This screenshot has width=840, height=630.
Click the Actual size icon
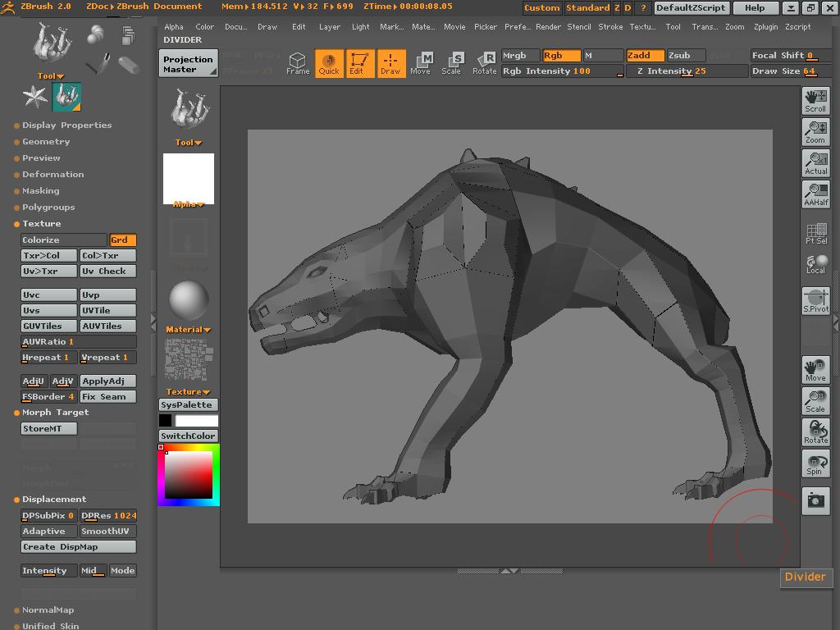pyautogui.click(x=815, y=163)
